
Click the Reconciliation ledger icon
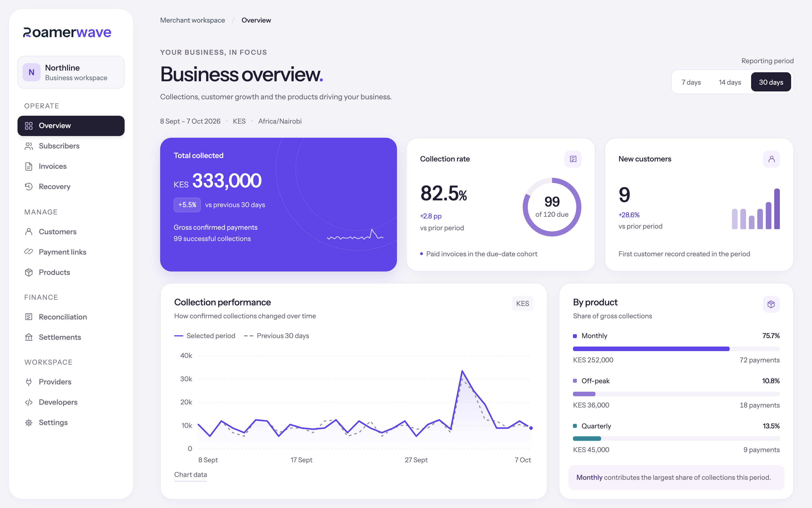click(29, 317)
